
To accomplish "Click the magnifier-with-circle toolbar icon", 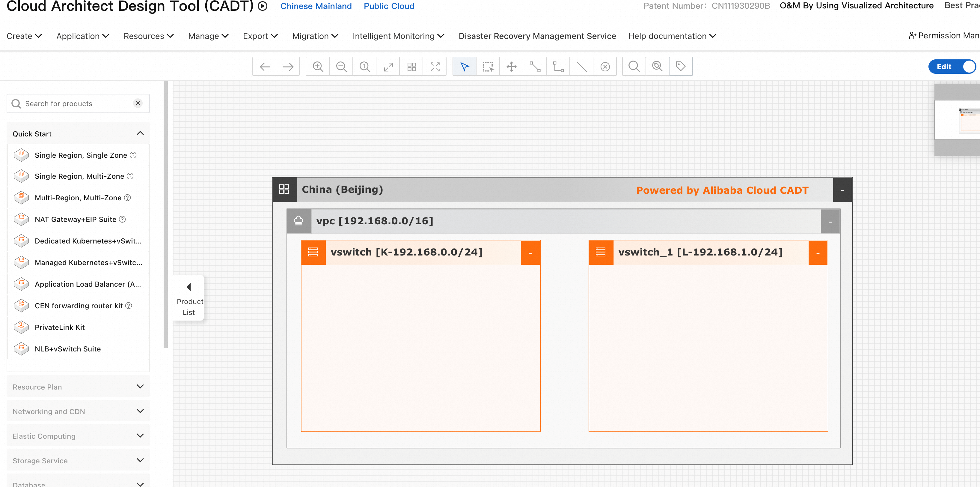I will click(658, 67).
